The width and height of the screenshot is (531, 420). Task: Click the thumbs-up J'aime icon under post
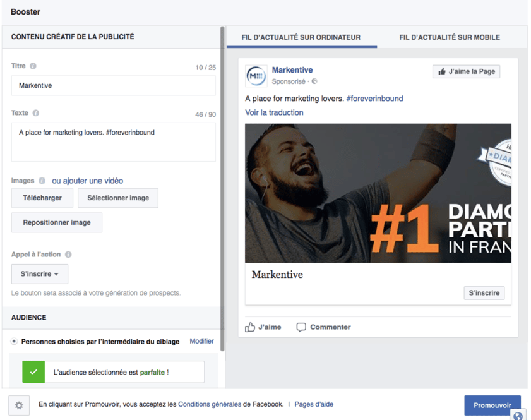coord(250,327)
